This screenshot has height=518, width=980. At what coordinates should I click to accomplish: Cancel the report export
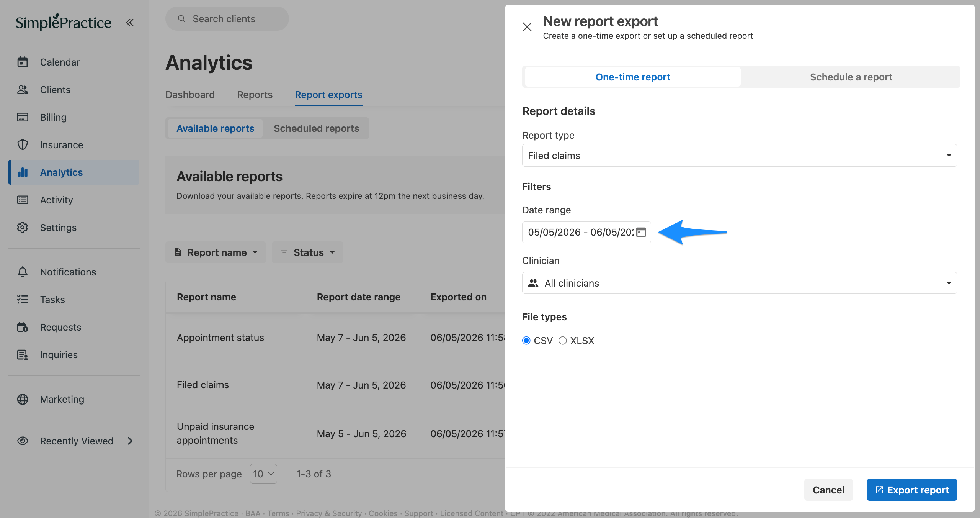point(828,490)
